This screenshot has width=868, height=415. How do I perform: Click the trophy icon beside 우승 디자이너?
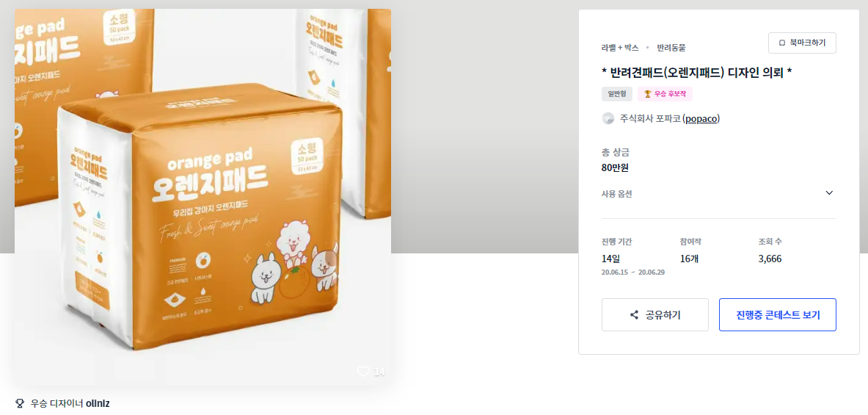coord(20,403)
